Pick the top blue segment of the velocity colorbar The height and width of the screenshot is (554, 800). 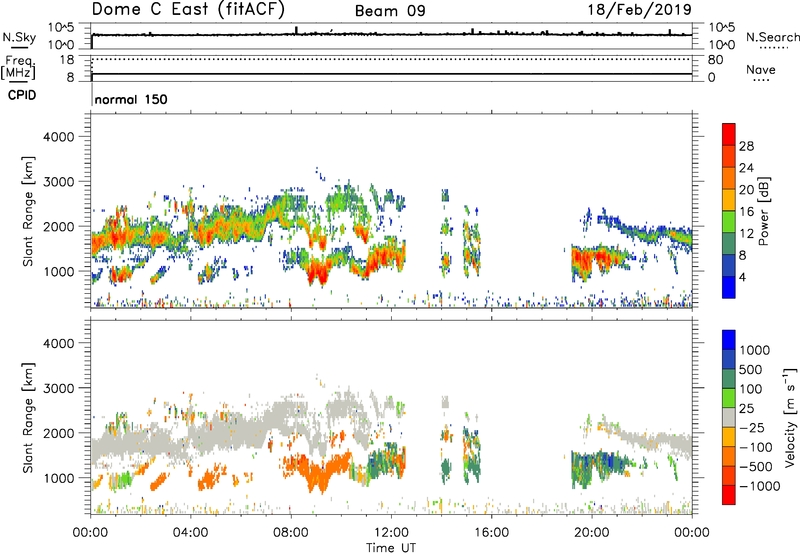(729, 340)
